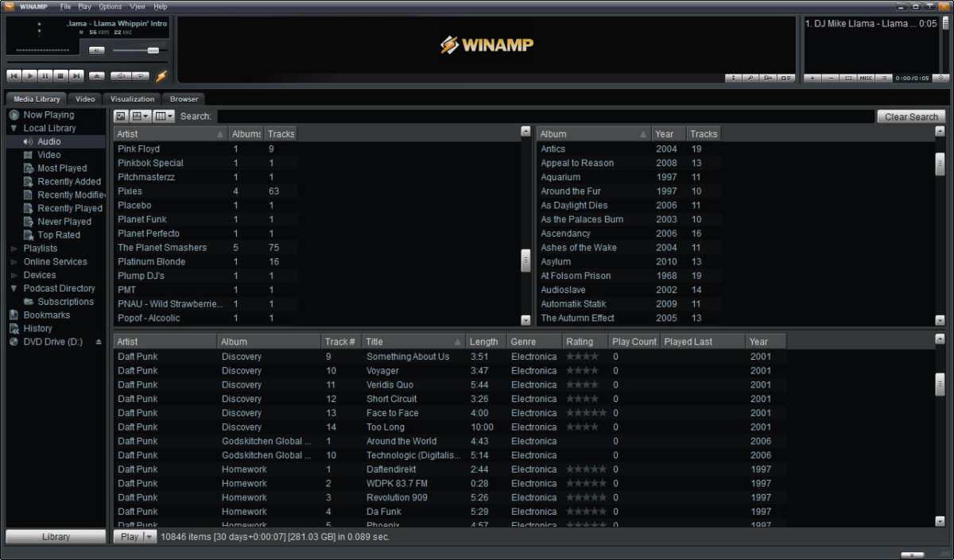Skip to next track

[76, 75]
